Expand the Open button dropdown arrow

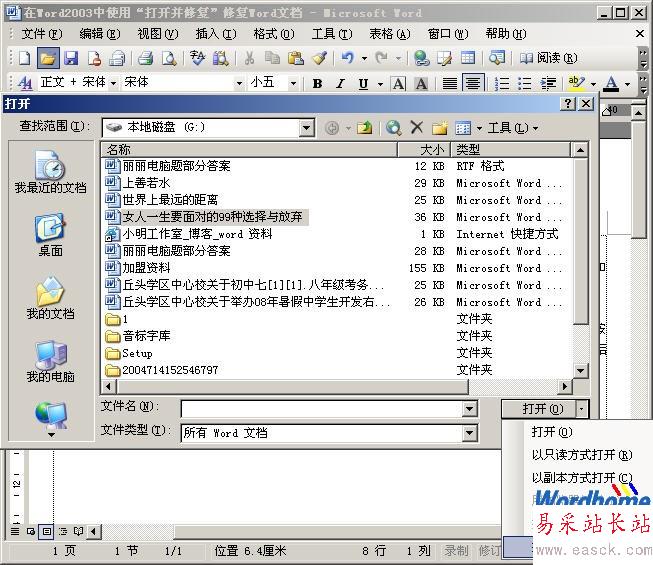point(582,409)
